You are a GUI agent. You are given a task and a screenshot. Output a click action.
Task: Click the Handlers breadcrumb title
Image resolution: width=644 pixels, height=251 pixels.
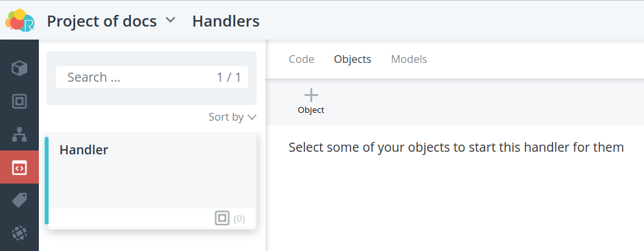tap(226, 21)
